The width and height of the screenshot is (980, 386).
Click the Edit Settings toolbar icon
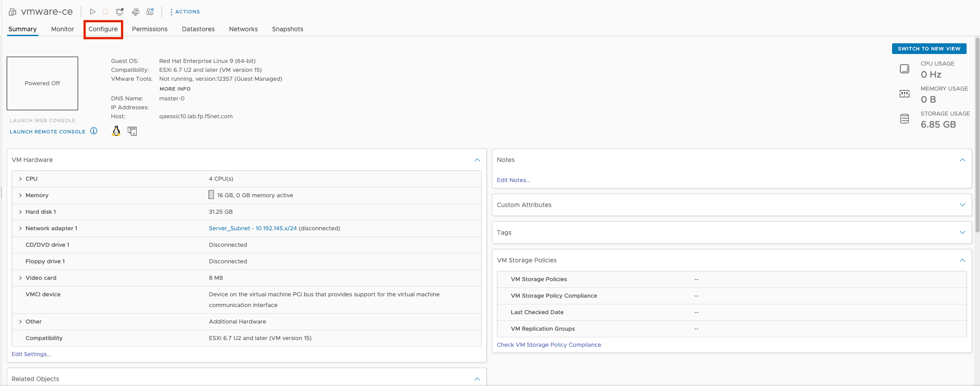coord(136,12)
